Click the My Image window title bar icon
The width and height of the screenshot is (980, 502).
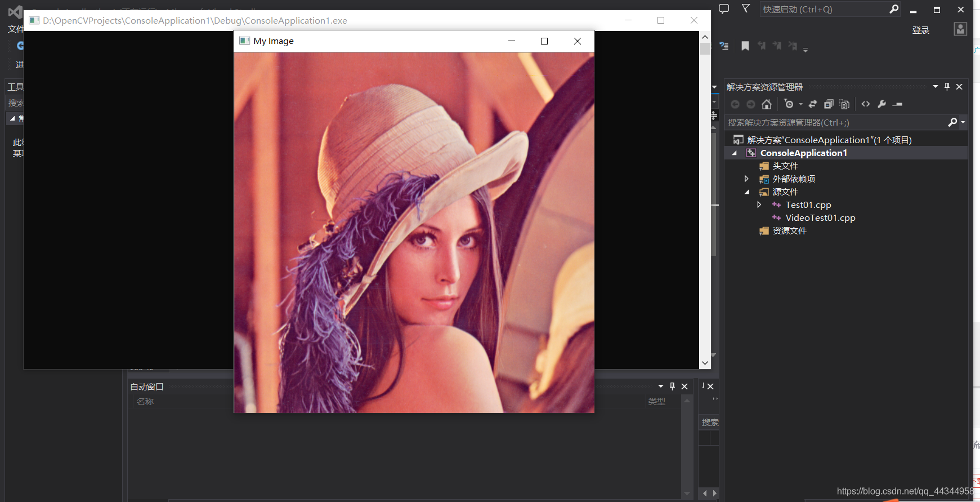244,41
